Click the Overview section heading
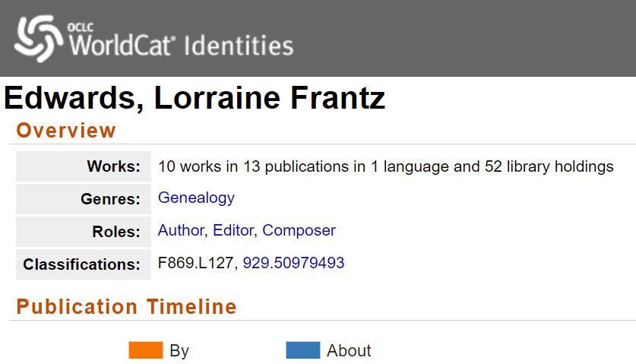This screenshot has height=364, width=636. pos(66,131)
